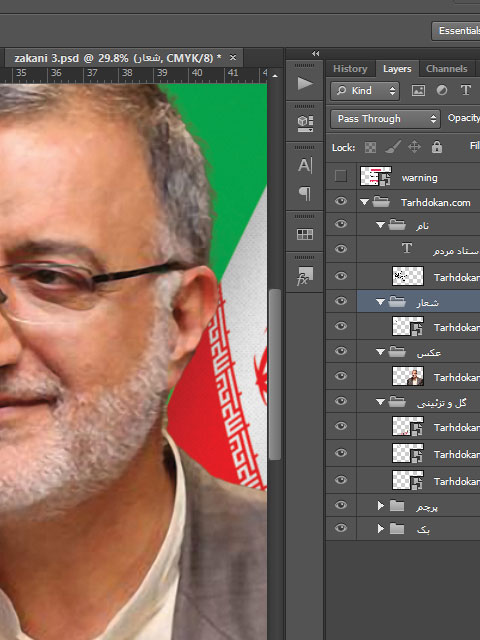The image size is (480, 640).
Task: Collapse the نام group
Action: point(380,225)
